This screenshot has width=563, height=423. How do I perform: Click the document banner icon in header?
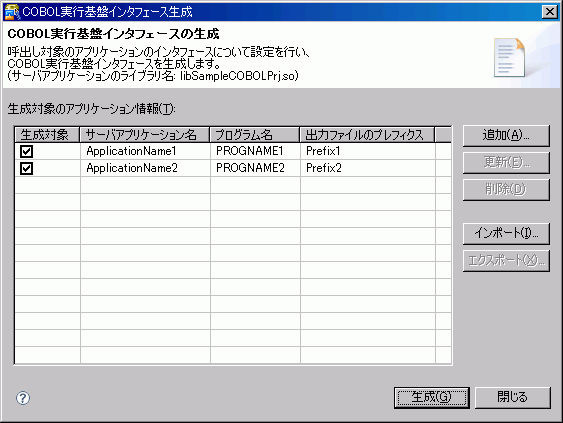pos(510,57)
